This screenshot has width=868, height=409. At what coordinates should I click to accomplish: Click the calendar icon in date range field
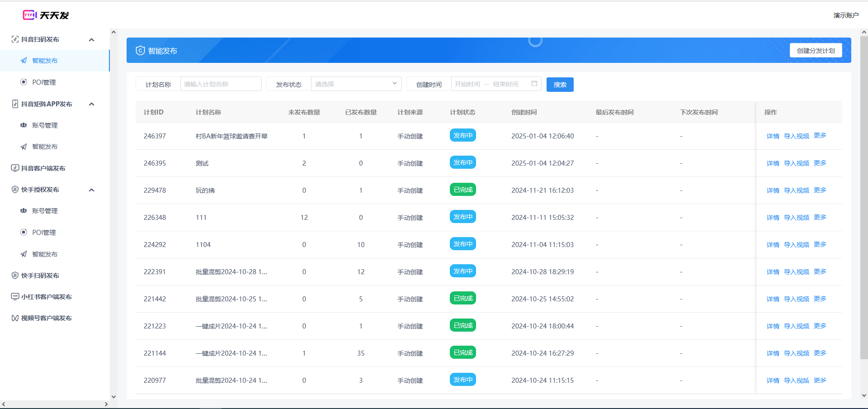534,84
